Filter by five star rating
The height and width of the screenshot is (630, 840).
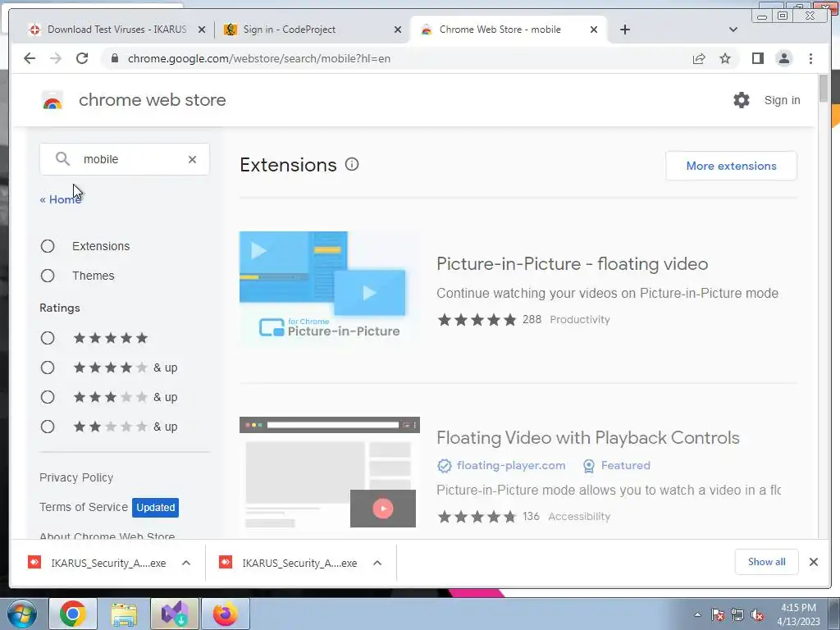point(48,338)
